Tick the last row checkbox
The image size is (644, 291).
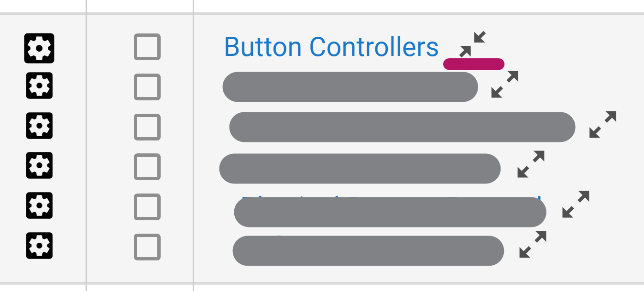(x=147, y=247)
